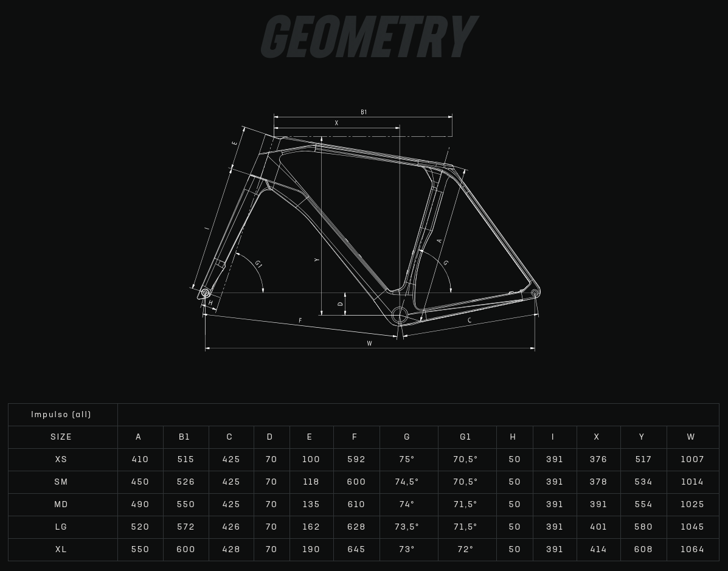The width and height of the screenshot is (728, 571).
Task: Click the SIZE header cell
Action: [x=61, y=437]
